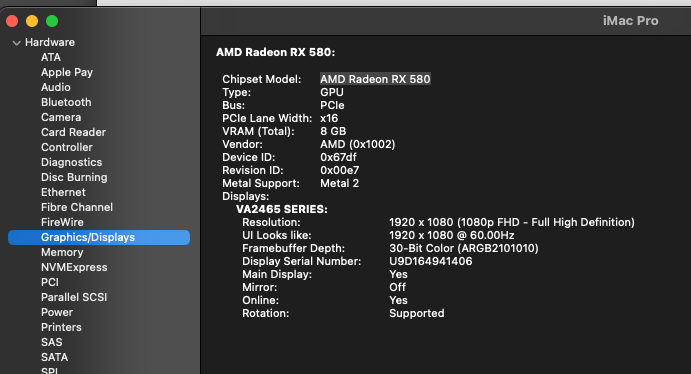This screenshot has height=374, width=691.
Task: Open the Apple Pay section
Action: click(67, 72)
